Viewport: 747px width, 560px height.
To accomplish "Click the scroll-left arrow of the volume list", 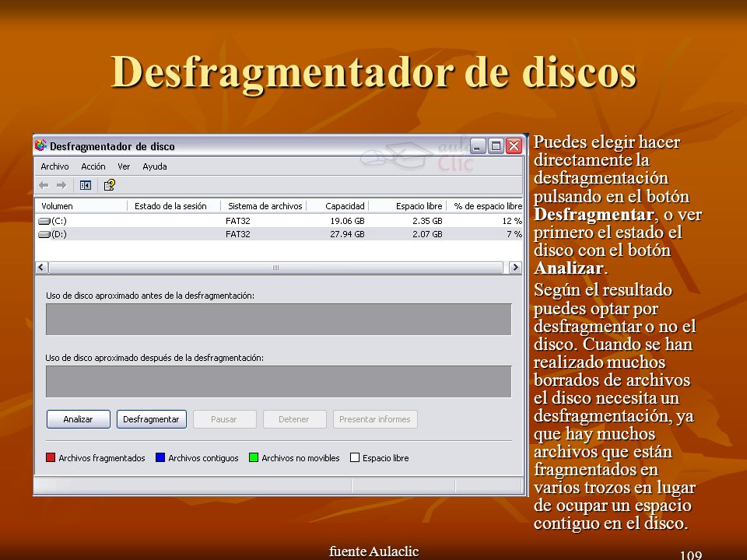I will pyautogui.click(x=41, y=267).
